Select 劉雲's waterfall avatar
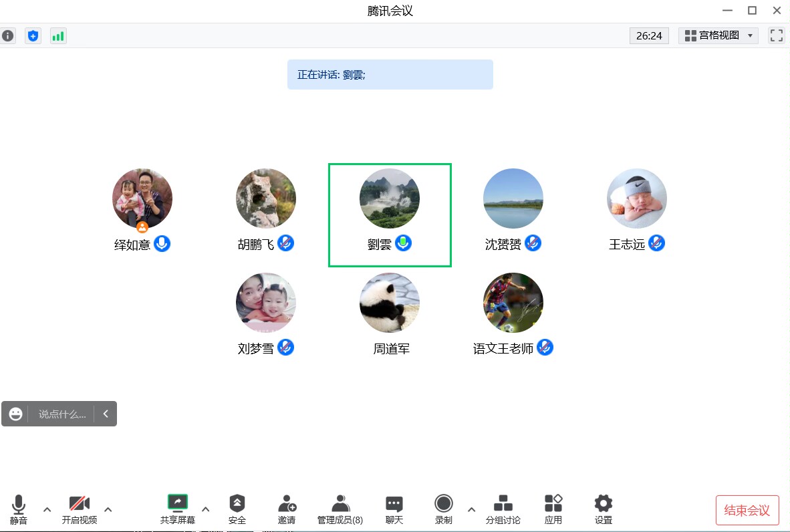Viewport: 790px width, 532px height. [390, 198]
